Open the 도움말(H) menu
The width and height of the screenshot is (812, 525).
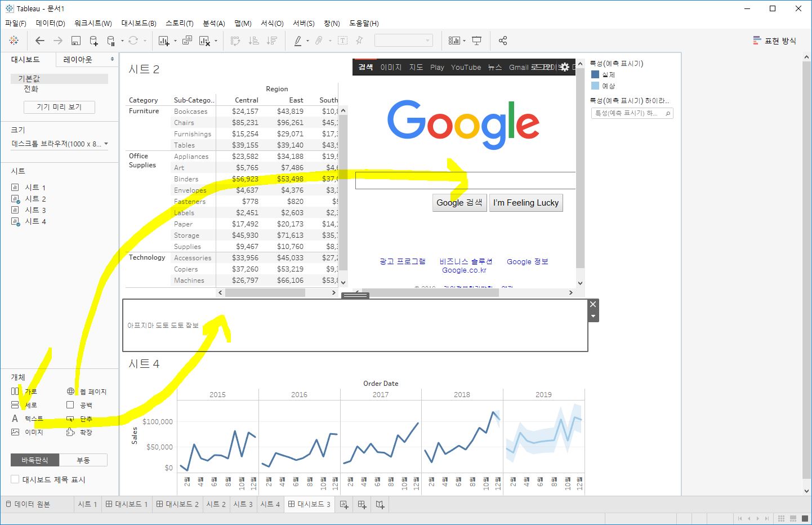[x=364, y=23]
